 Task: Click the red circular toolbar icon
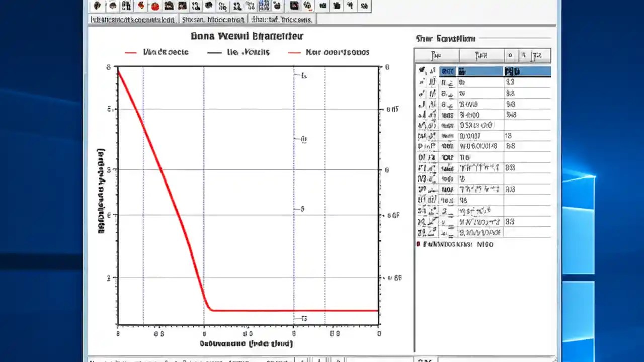click(x=155, y=6)
